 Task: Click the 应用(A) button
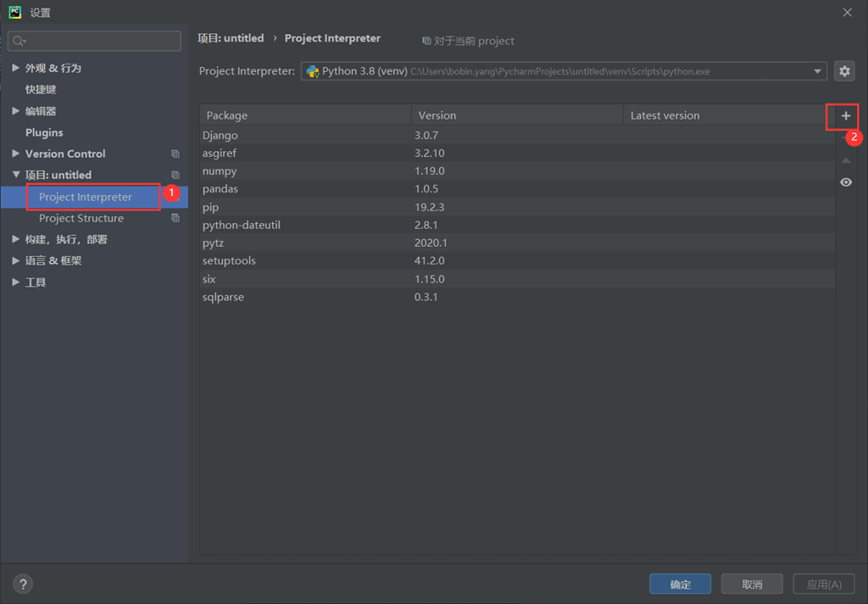(x=824, y=584)
